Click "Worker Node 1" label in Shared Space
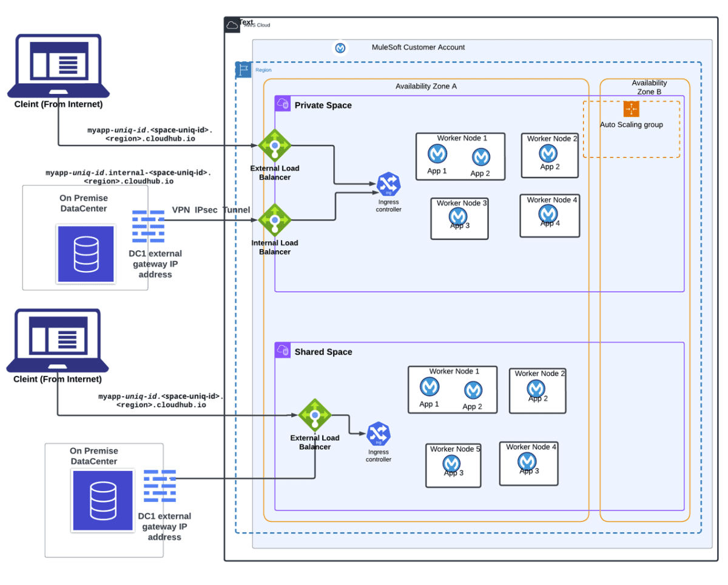This screenshot has height=585, width=728. coord(454,371)
